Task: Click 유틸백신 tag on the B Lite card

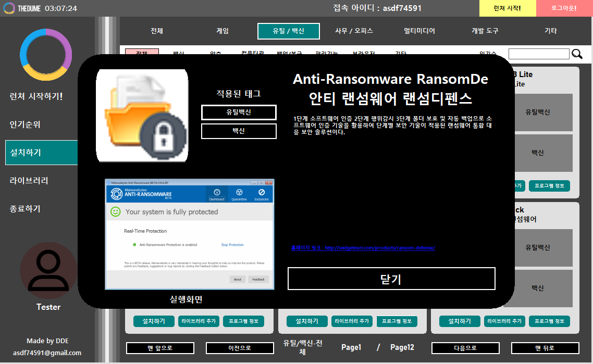Action: pyautogui.click(x=543, y=112)
